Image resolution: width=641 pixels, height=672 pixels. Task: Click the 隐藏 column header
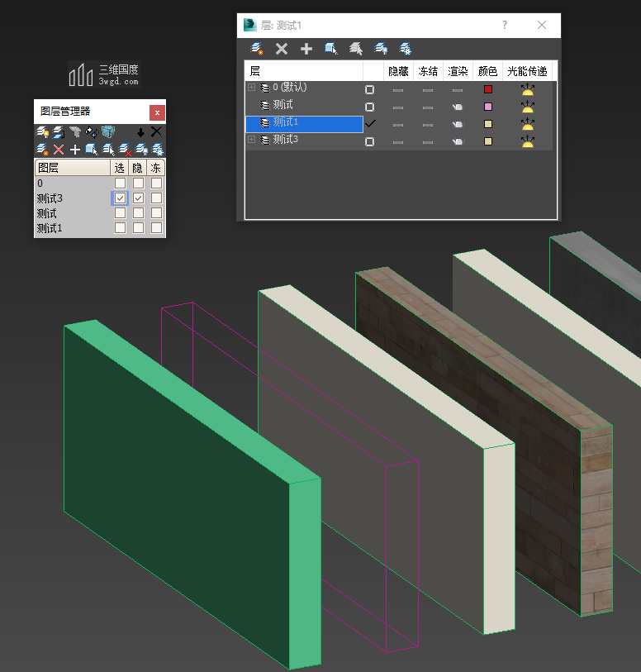398,71
